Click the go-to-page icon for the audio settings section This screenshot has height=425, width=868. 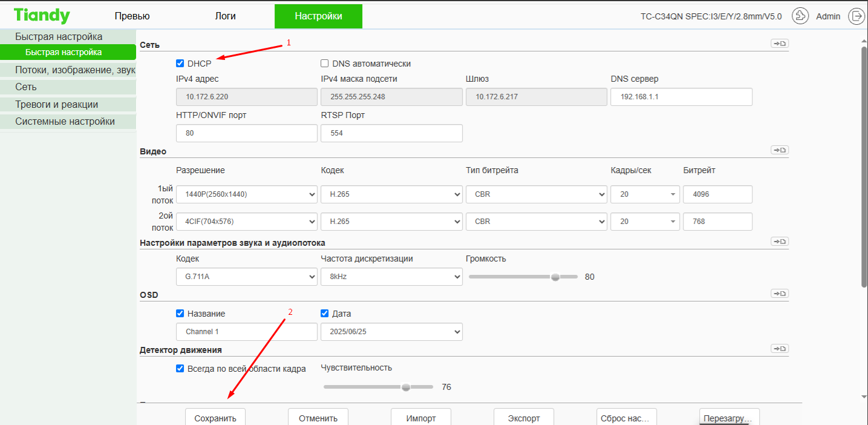coord(779,242)
